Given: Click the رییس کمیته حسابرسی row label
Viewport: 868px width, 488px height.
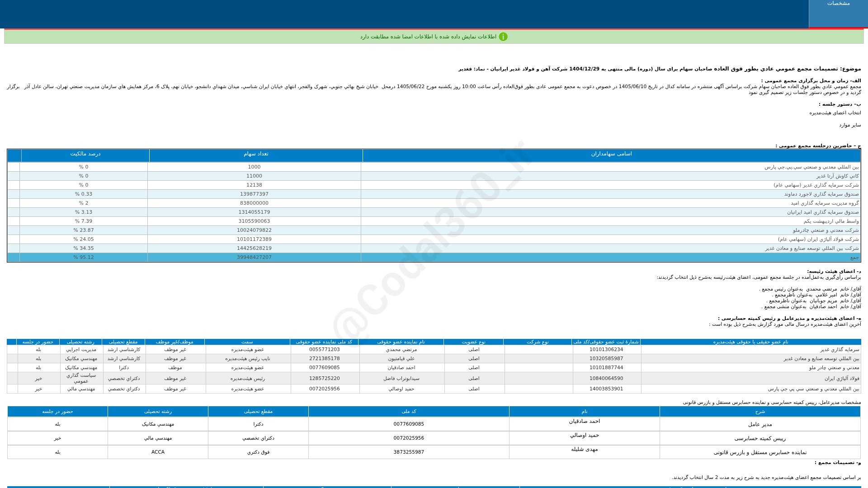Looking at the screenshot, I should 760,438.
